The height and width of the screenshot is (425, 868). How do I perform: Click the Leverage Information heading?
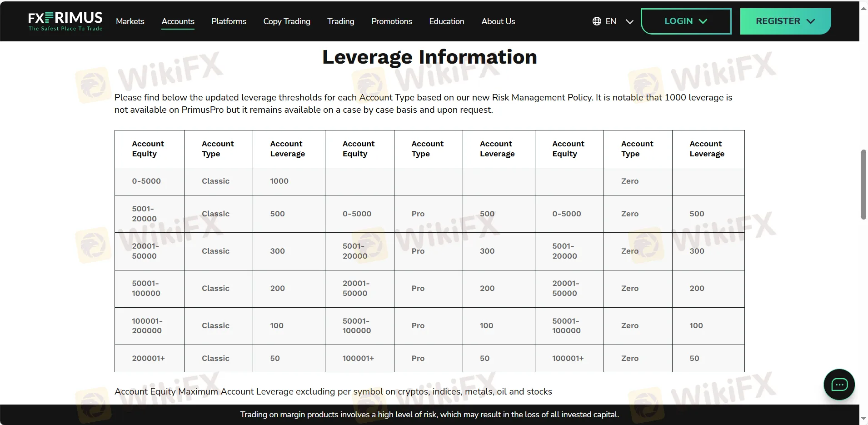[429, 57]
